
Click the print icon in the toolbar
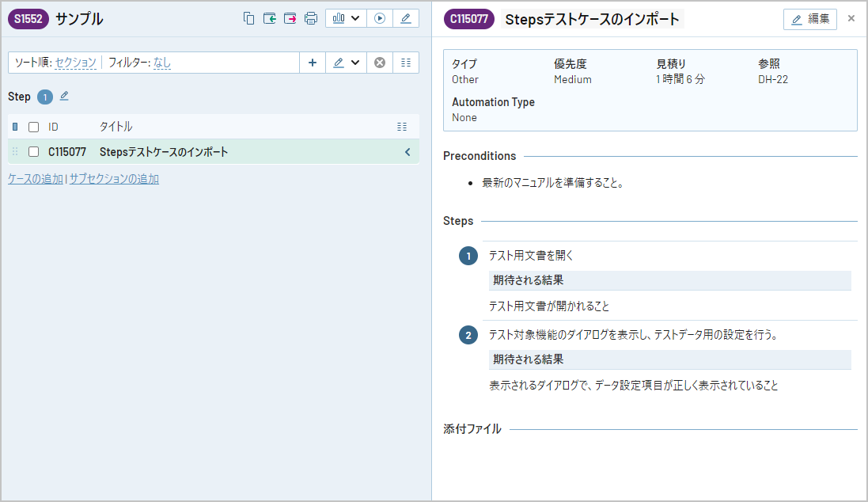[x=312, y=17]
